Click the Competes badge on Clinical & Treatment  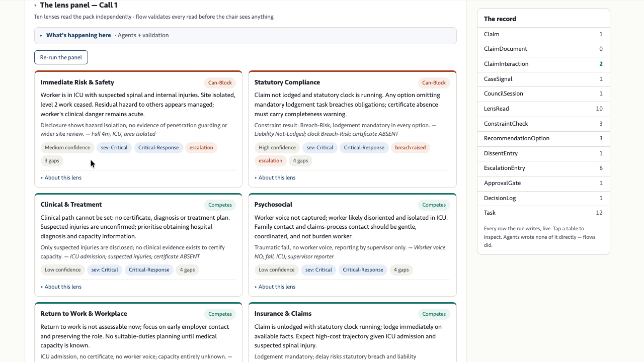[x=220, y=205]
